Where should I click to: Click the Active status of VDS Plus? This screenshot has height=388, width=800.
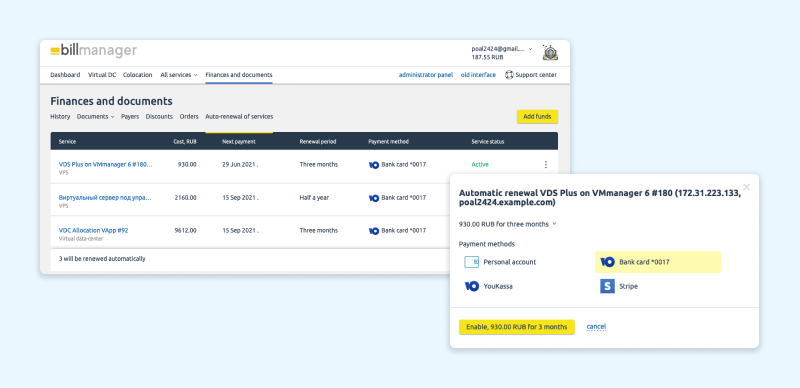pos(480,164)
